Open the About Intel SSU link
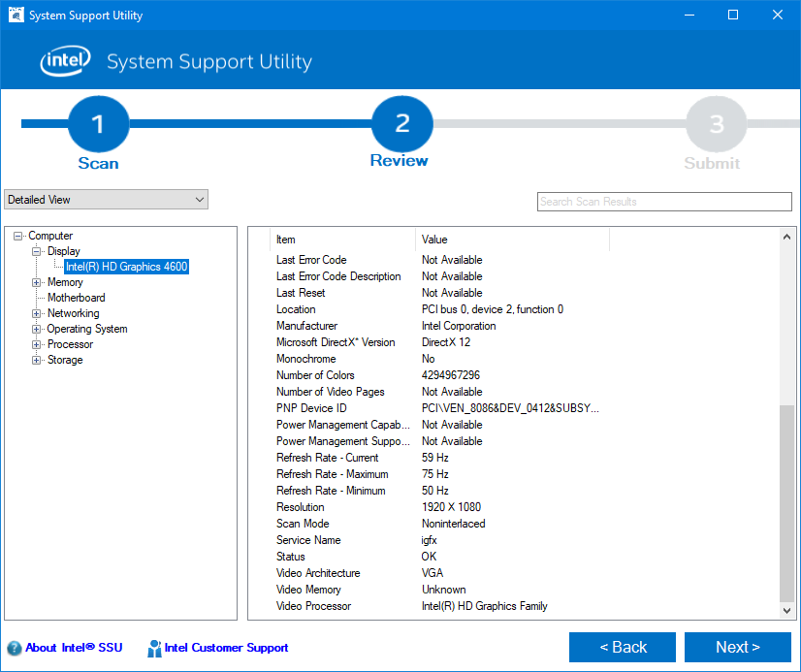801x672 pixels. pos(74,648)
